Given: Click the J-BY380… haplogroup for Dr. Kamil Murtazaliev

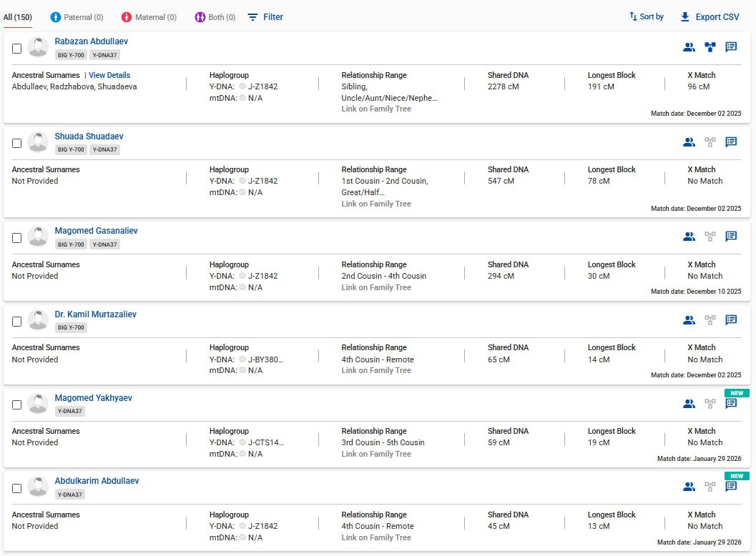Looking at the screenshot, I should pos(265,359).
